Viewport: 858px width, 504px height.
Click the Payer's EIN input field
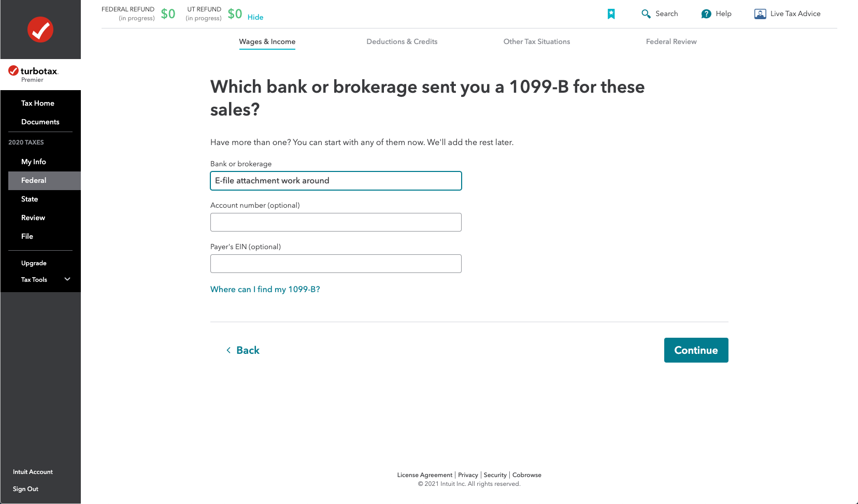point(336,264)
